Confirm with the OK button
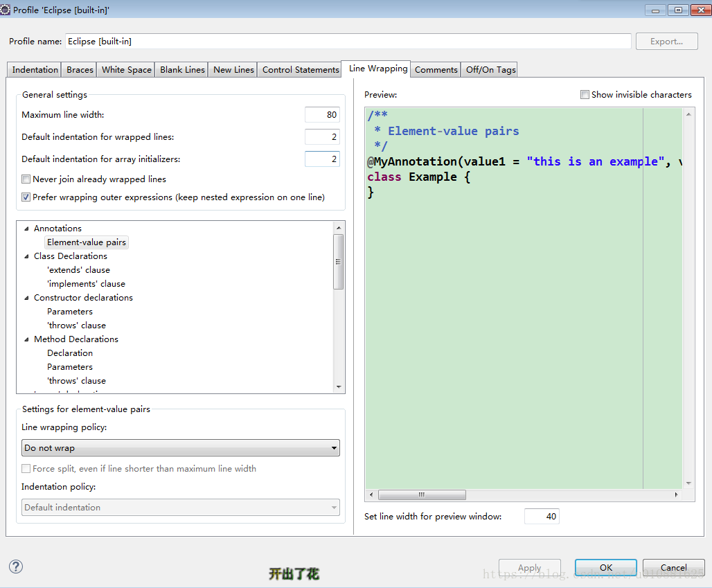This screenshot has width=712, height=588. [606, 567]
